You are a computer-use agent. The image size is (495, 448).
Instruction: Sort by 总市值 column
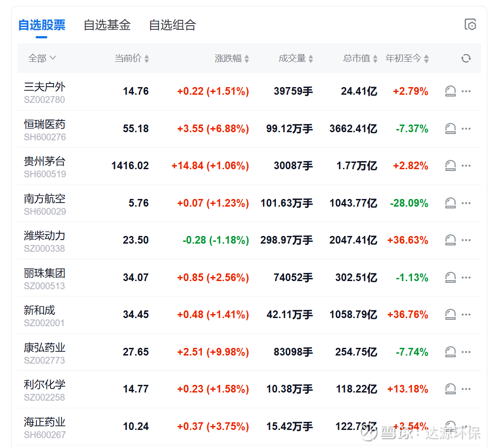pos(360,59)
